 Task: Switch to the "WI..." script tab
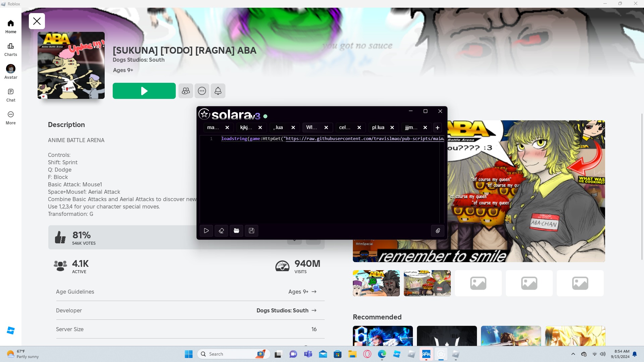click(312, 127)
